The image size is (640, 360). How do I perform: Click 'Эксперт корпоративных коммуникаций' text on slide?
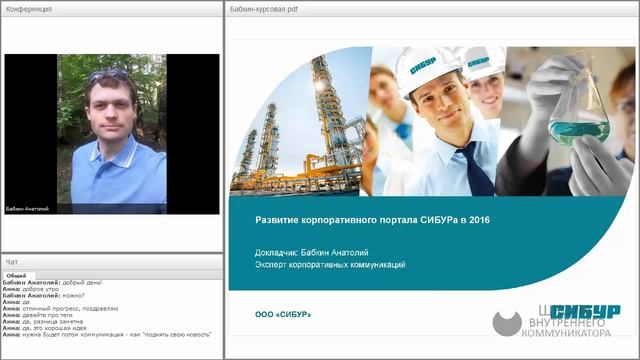point(330,265)
